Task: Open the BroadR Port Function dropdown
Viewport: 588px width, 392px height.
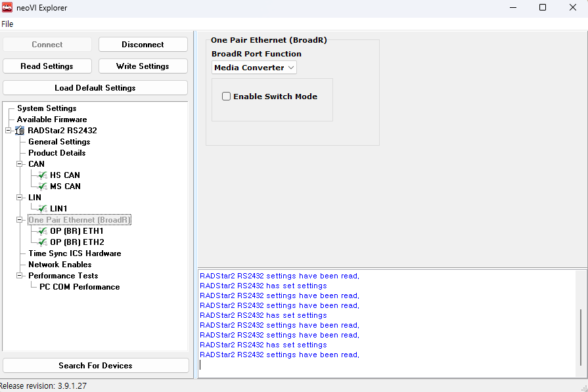Action: click(x=254, y=68)
